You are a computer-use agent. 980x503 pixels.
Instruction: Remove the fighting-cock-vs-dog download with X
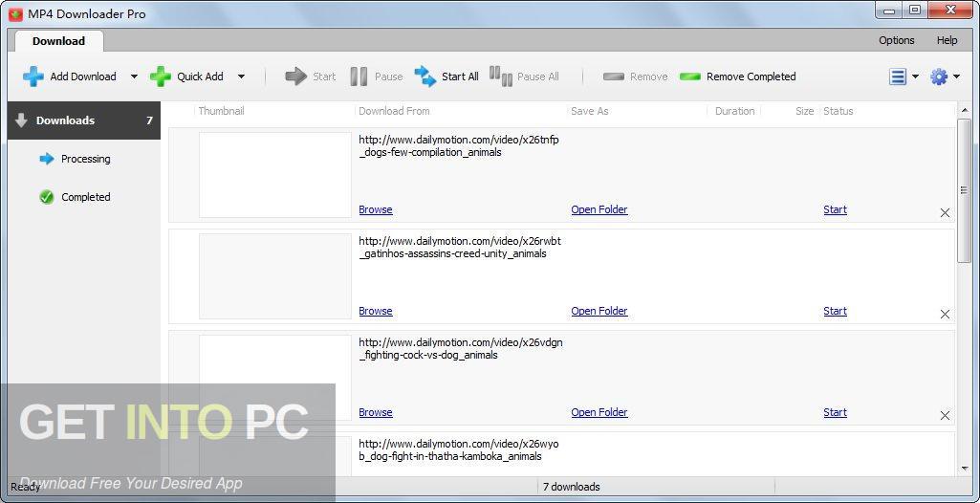pos(945,415)
